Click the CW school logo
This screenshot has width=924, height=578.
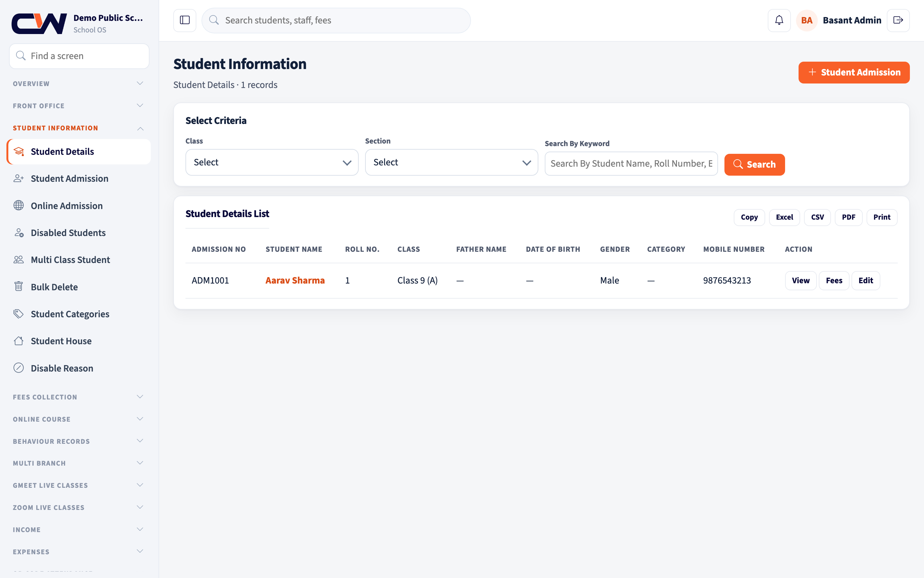pos(39,24)
